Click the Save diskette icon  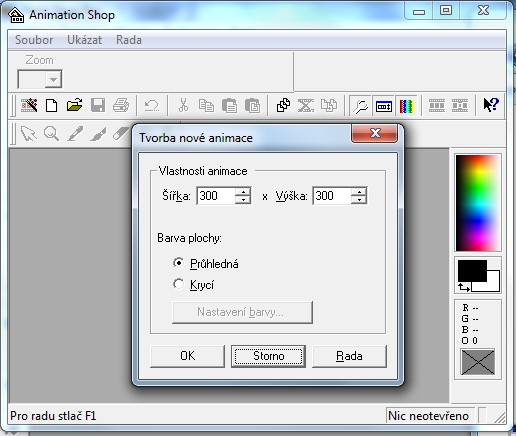(98, 106)
